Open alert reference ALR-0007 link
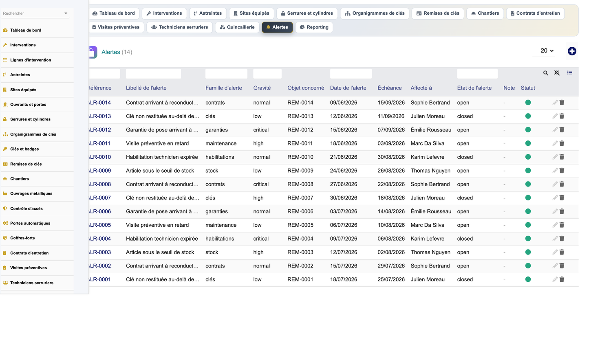Image resolution: width=589 pixels, height=364 pixels. tap(99, 198)
